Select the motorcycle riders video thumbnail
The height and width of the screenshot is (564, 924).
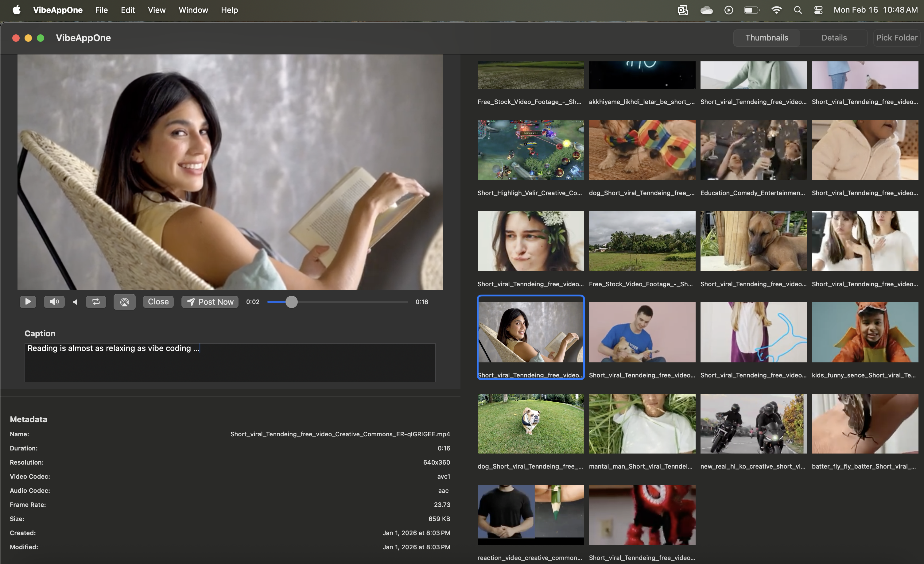pyautogui.click(x=753, y=423)
